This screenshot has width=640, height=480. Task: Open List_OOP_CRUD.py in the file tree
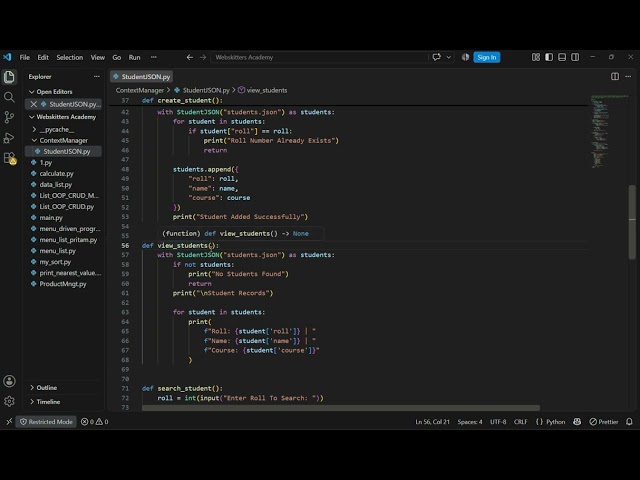click(67, 207)
